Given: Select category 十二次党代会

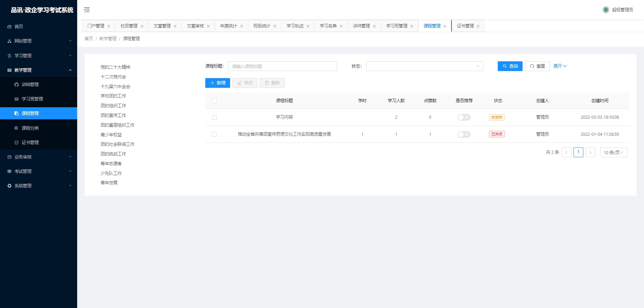Looking at the screenshot, I should 113,77.
